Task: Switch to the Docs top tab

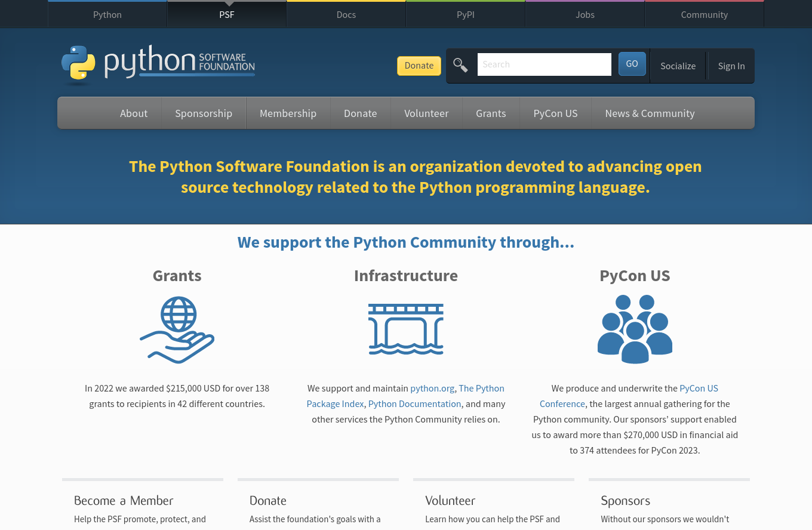Action: pos(346,14)
